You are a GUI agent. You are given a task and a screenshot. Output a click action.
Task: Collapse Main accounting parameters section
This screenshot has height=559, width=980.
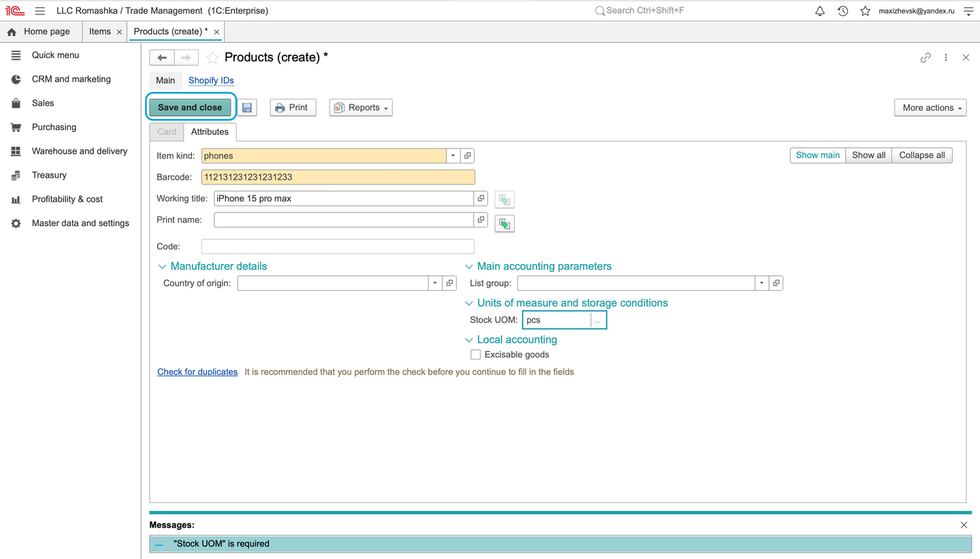469,267
